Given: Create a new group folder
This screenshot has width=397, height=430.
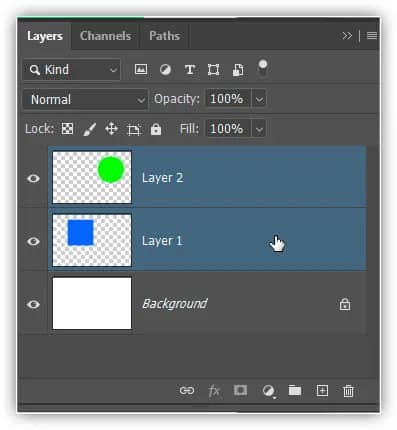Looking at the screenshot, I should [295, 390].
